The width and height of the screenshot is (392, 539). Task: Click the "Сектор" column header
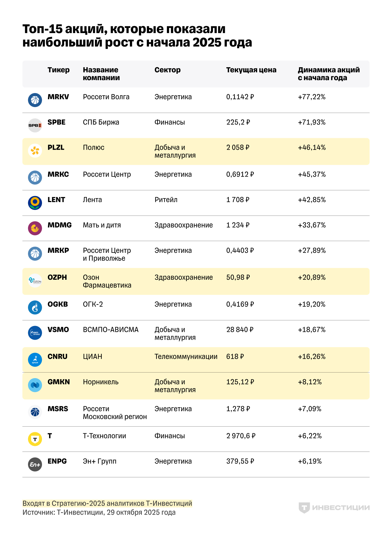click(x=167, y=70)
